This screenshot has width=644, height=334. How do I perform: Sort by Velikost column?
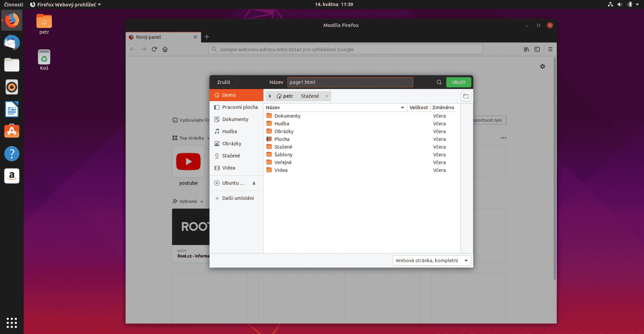pos(419,108)
